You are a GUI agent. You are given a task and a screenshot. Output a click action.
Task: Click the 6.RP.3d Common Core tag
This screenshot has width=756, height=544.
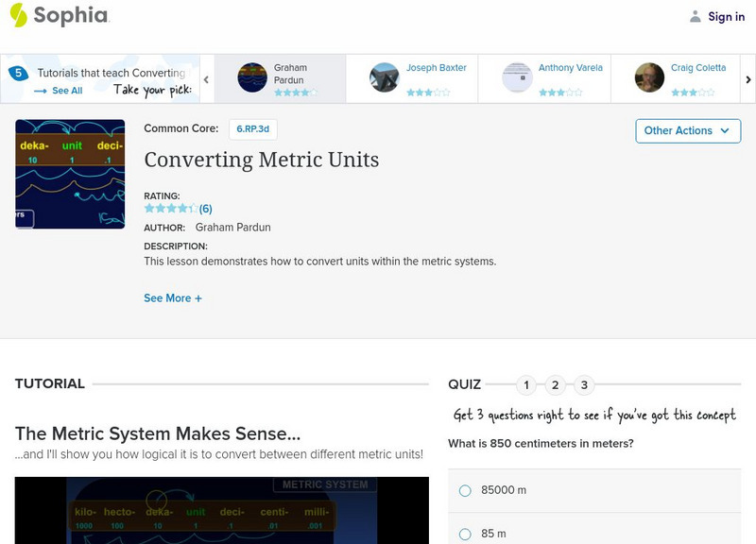252,129
